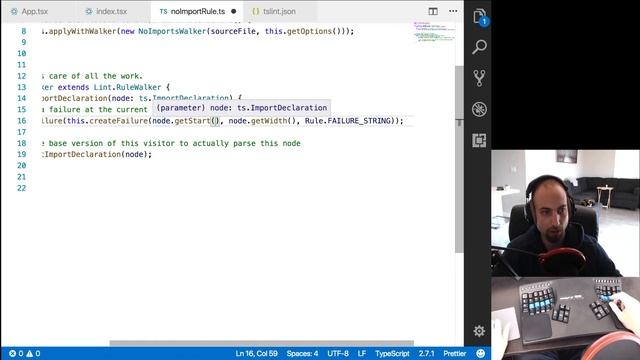Click 'NoImportsWalker' on line 8
Screen dimensions: 640x360
[x=172, y=31]
